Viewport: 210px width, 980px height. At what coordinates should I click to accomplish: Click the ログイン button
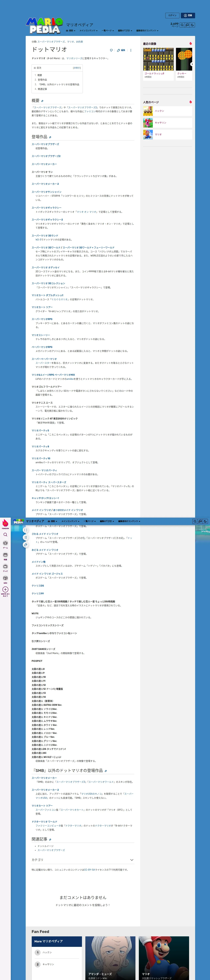[172, 16]
